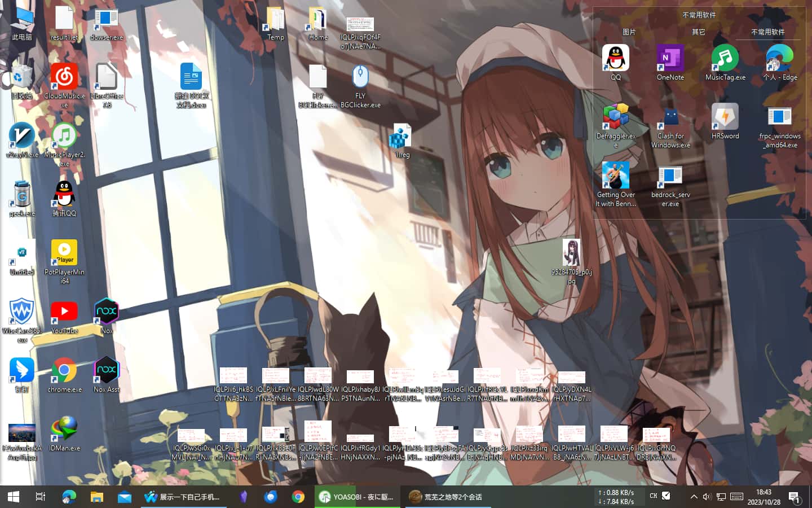Image resolution: width=812 pixels, height=508 pixels.
Task: Switch to the 图片 fence tab
Action: click(629, 32)
